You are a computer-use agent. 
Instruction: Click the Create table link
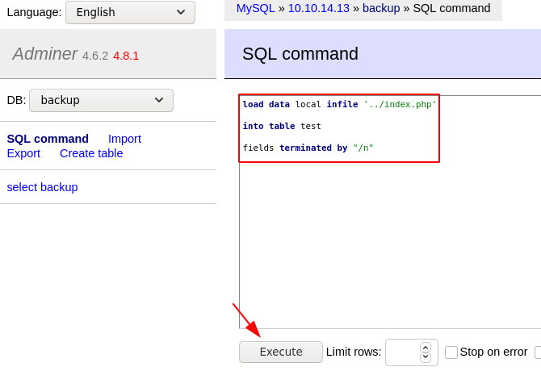point(91,153)
